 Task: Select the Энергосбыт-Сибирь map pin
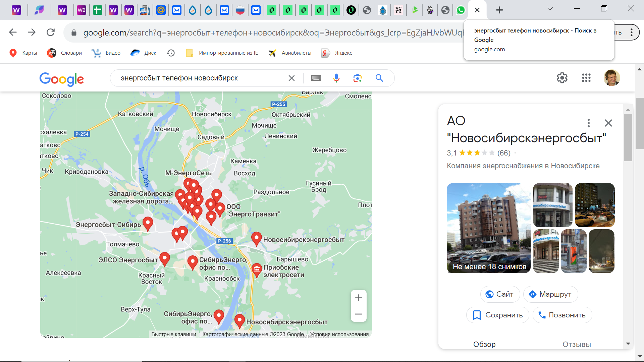(x=148, y=223)
